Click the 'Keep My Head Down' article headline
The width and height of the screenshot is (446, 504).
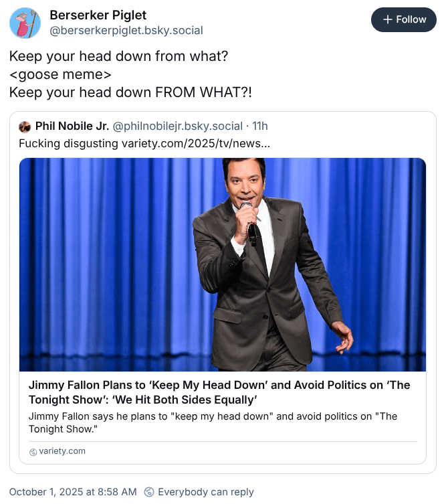click(219, 392)
